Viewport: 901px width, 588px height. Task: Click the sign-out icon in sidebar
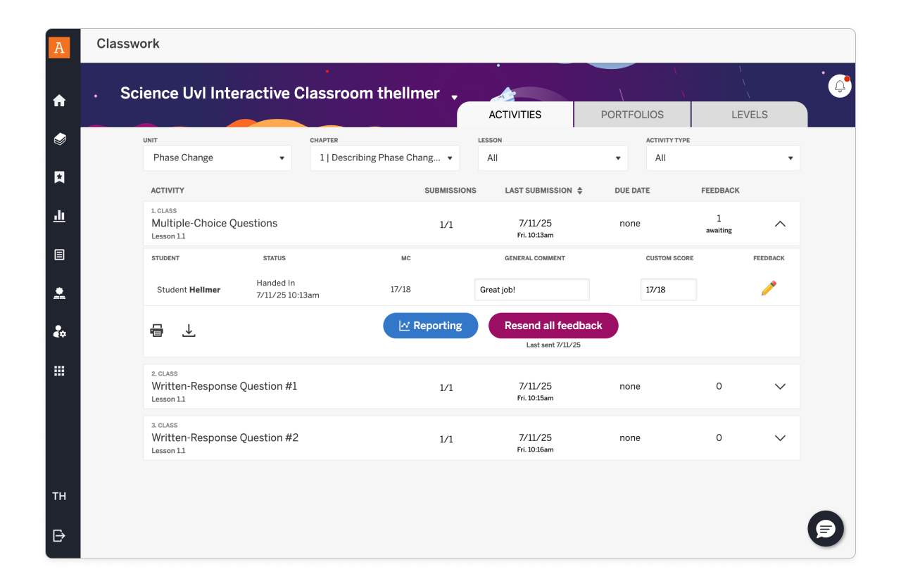(x=59, y=536)
